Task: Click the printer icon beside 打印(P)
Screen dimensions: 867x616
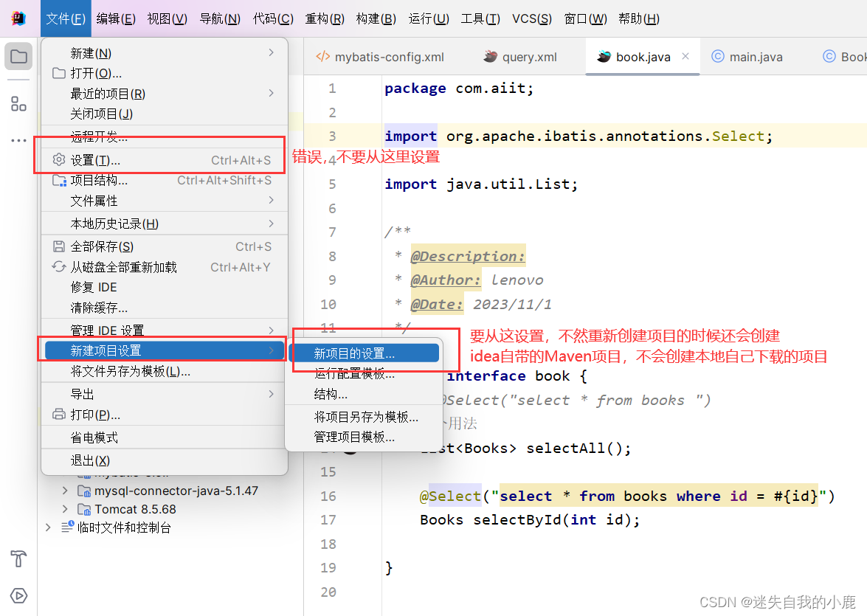Action: pyautogui.click(x=59, y=414)
